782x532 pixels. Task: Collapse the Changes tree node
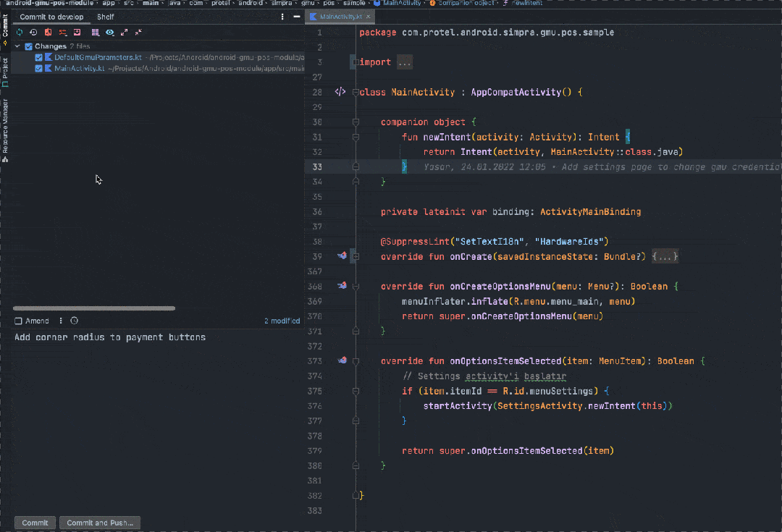click(x=17, y=46)
